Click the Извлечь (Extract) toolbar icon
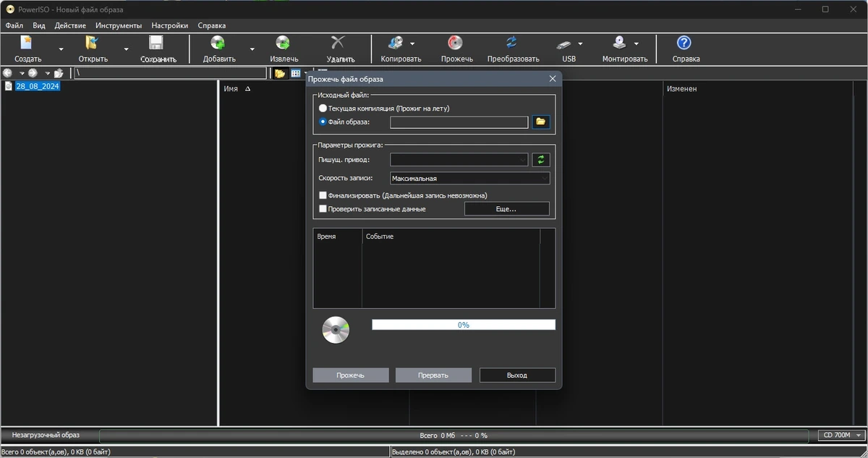The height and width of the screenshot is (458, 868). tap(284, 43)
